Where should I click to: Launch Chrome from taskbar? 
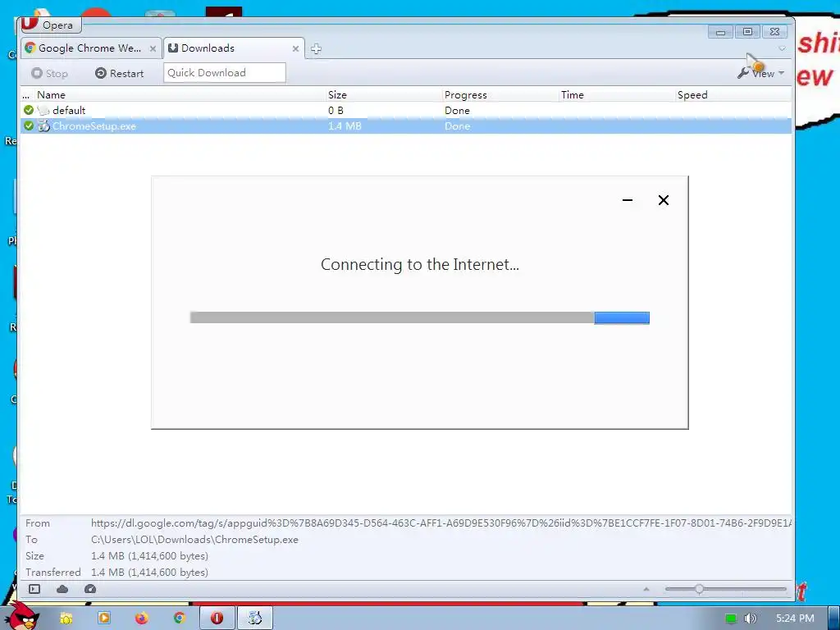point(180,619)
